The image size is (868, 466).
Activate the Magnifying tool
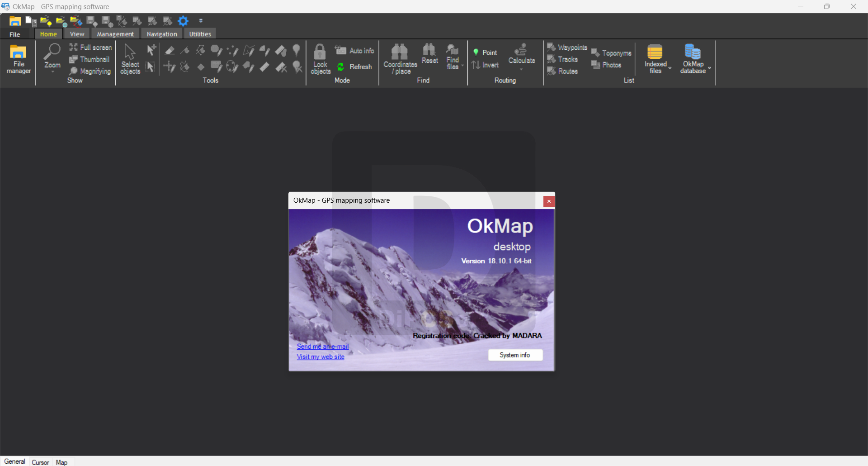pyautogui.click(x=90, y=71)
